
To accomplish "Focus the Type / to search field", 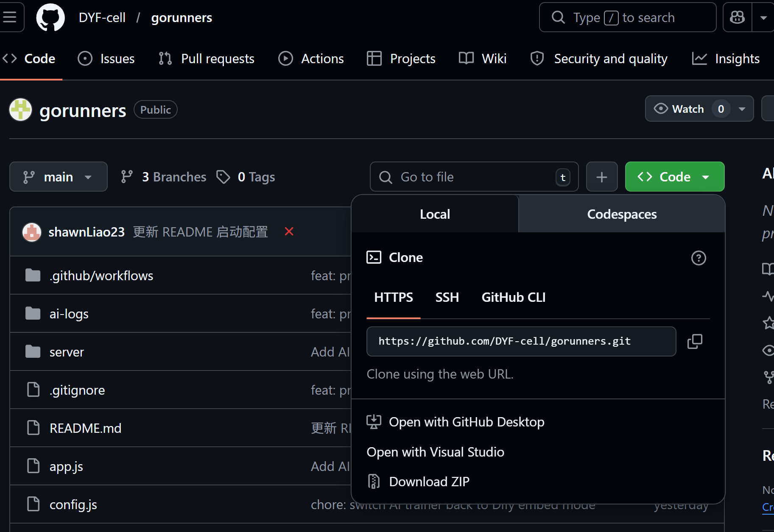I will [627, 17].
